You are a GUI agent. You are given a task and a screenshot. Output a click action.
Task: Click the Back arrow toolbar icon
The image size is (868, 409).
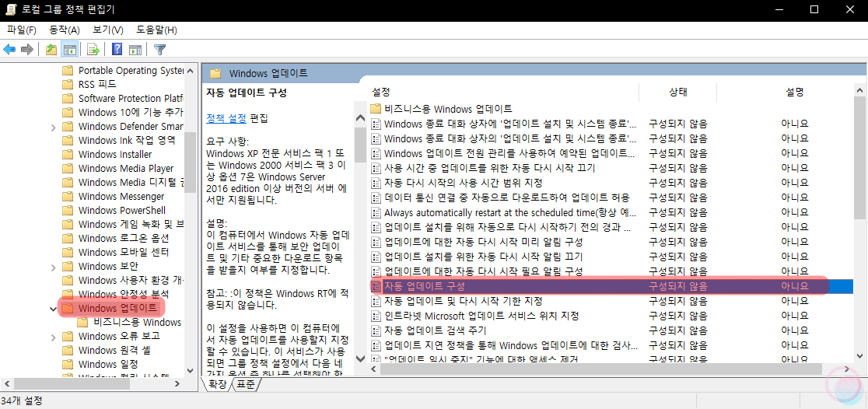click(x=9, y=50)
